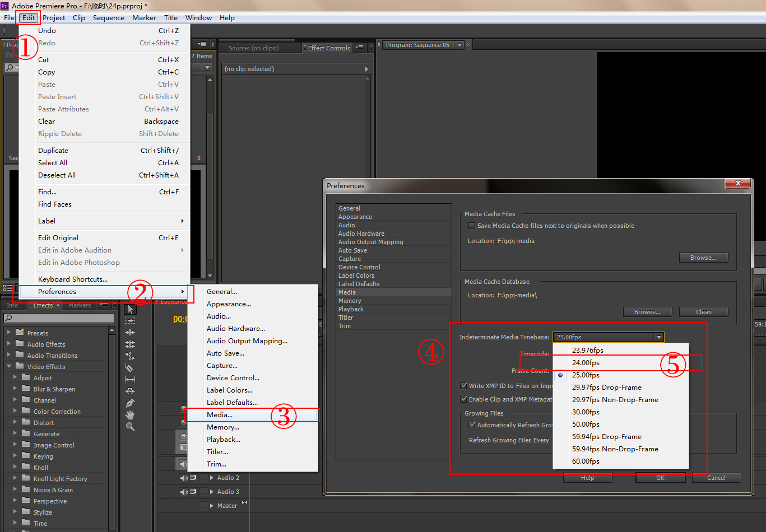The height and width of the screenshot is (532, 766).
Task: Mute the Audio 3 track speaker
Action: click(x=184, y=492)
